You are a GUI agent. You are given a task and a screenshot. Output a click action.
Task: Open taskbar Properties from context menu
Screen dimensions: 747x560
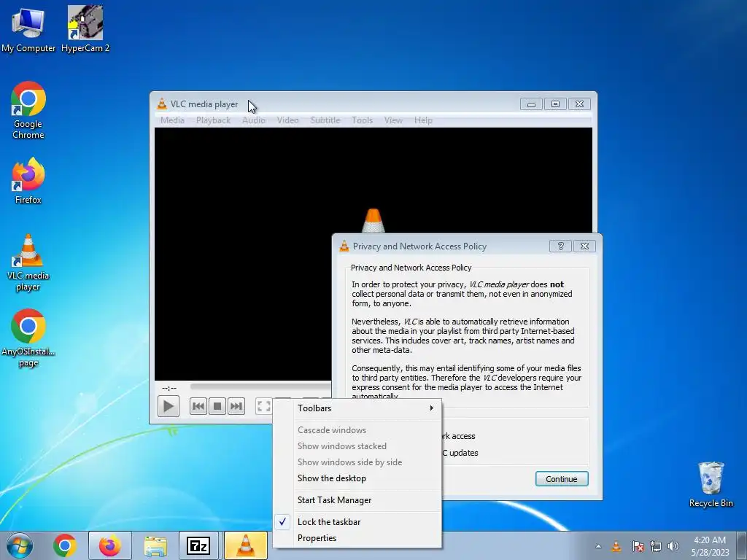(x=357, y=538)
